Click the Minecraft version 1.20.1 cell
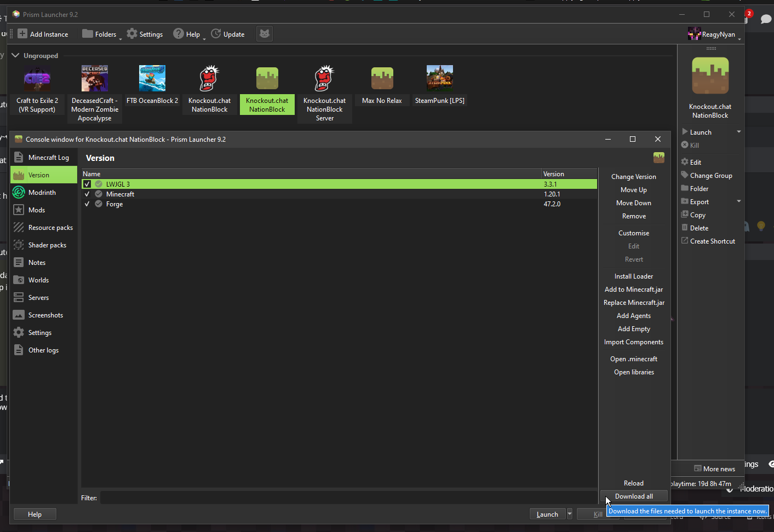 click(x=569, y=194)
